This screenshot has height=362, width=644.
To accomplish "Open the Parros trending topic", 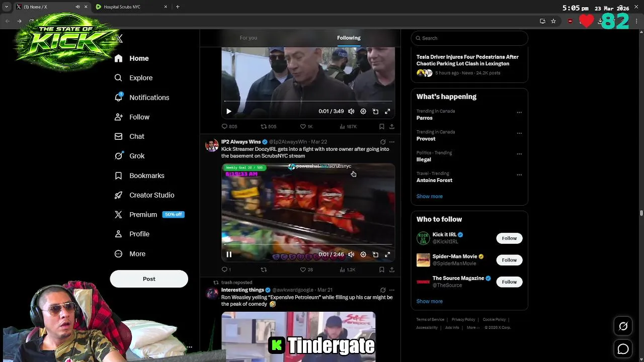I will point(424,118).
